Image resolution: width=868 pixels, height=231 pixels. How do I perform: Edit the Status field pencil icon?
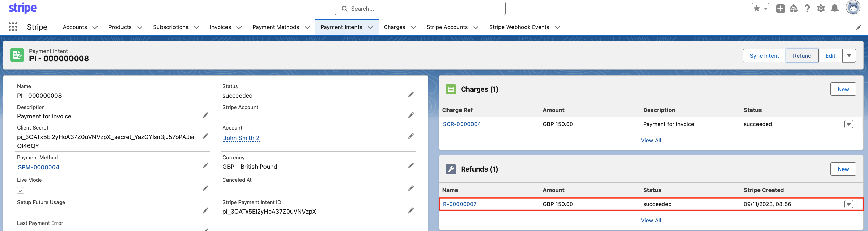[x=411, y=95]
